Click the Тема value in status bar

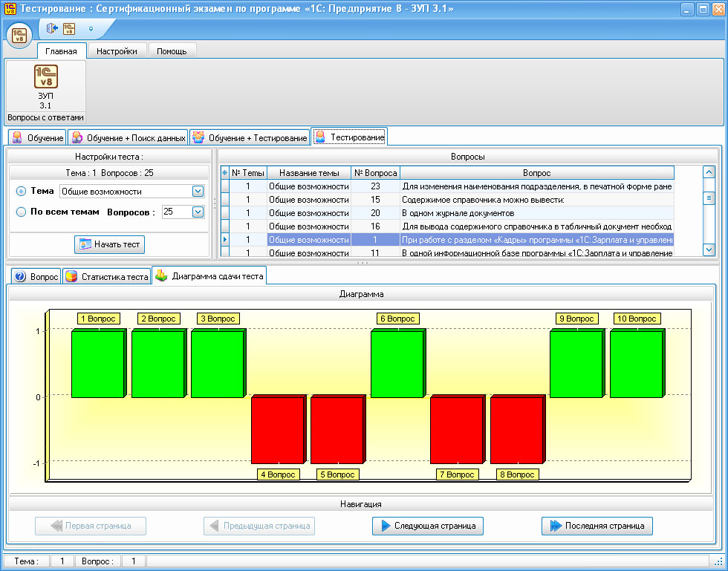[x=62, y=561]
